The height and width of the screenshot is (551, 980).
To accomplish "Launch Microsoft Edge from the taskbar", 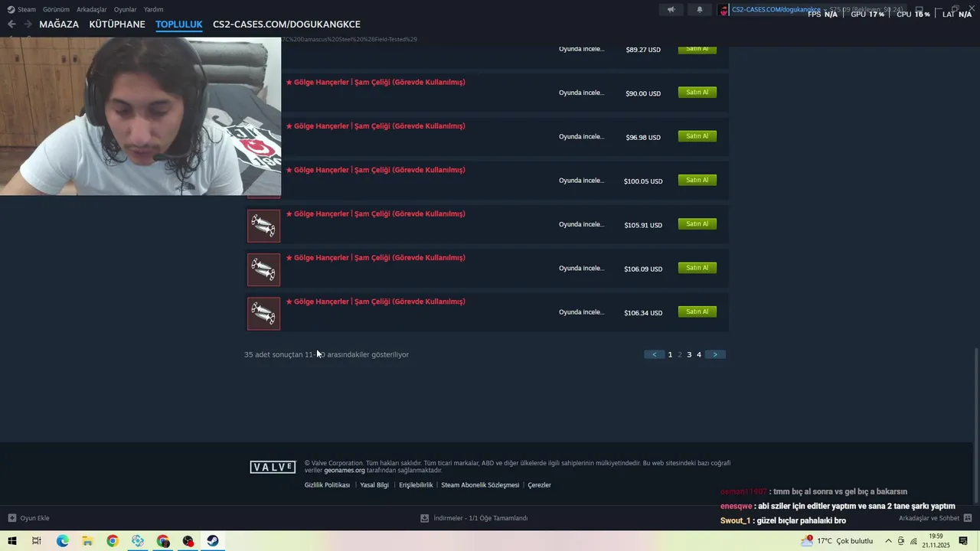I will tap(62, 541).
